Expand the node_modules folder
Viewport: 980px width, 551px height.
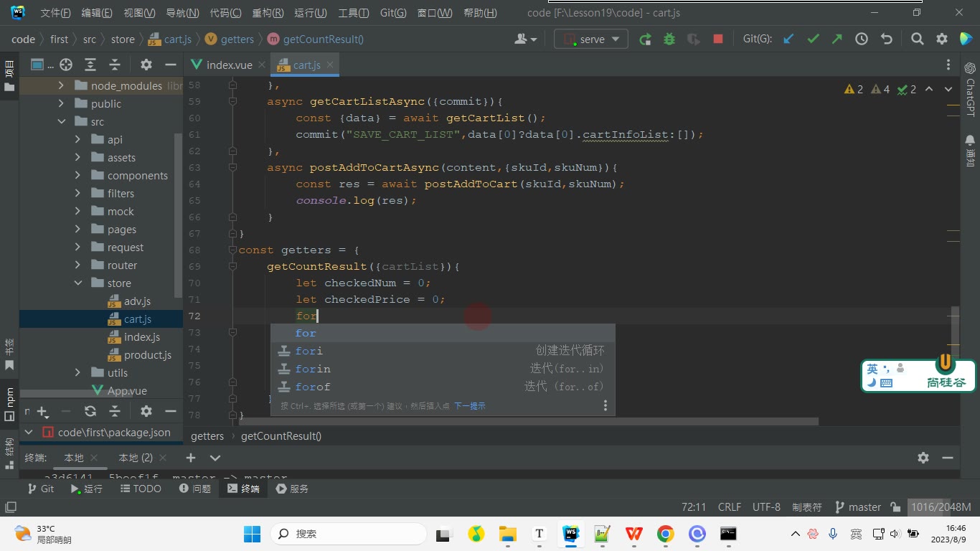click(x=61, y=85)
